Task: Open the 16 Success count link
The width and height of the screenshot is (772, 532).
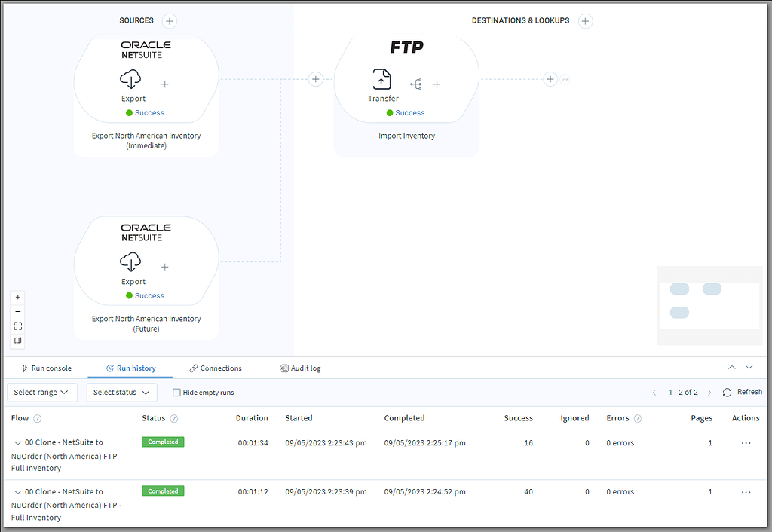Action: [528, 442]
